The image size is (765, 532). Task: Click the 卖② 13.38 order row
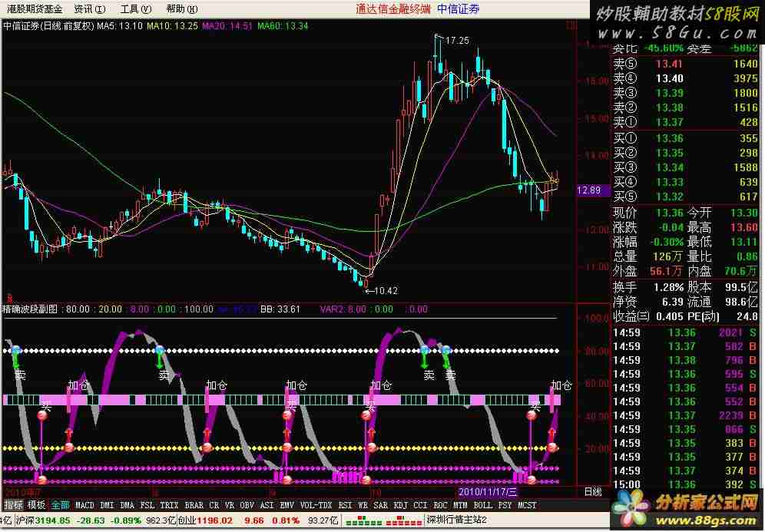pyautogui.click(x=685, y=107)
